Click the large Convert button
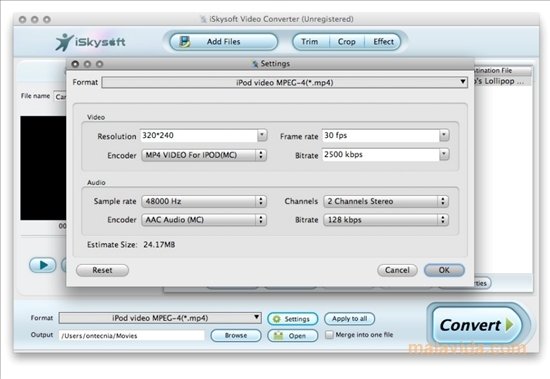 tap(477, 325)
